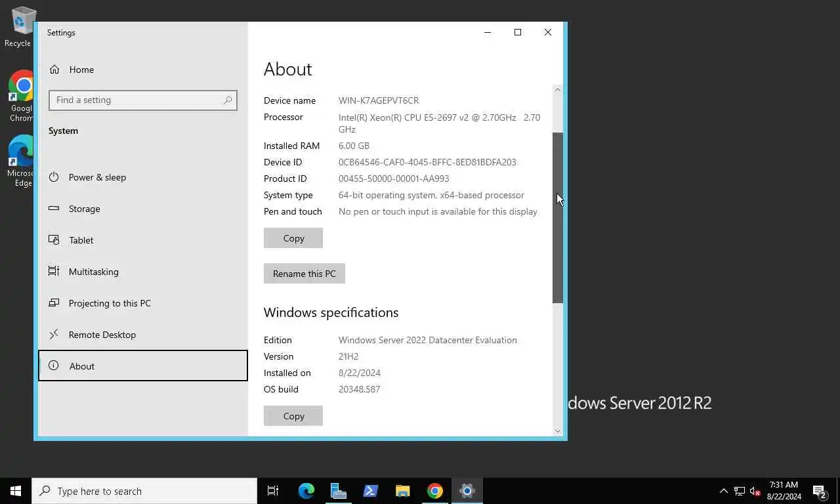Click the network status tray icon
840x504 pixels.
point(740,491)
